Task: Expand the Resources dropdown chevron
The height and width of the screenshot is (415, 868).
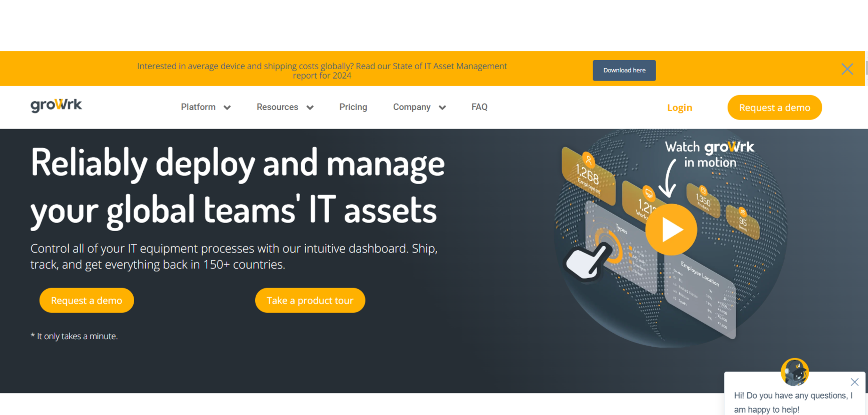Action: 310,108
